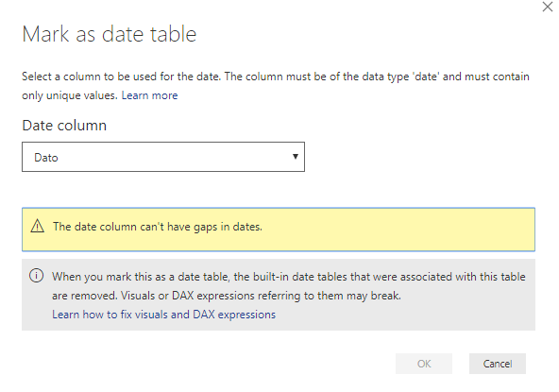Screen dimensions: 559x392
Task: Click 'Visuals or DAX expressions' sentence
Action: click(x=261, y=296)
